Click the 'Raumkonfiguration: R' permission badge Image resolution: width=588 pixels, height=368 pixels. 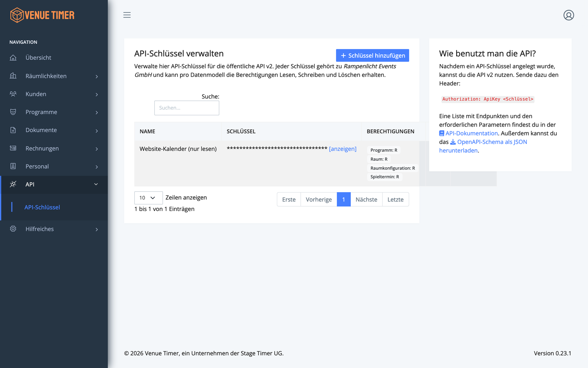[392, 168]
